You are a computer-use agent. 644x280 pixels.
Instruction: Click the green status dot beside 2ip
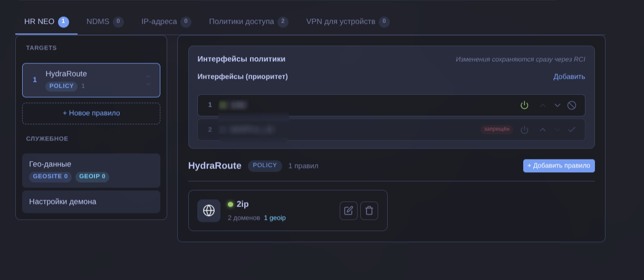pyautogui.click(x=230, y=204)
